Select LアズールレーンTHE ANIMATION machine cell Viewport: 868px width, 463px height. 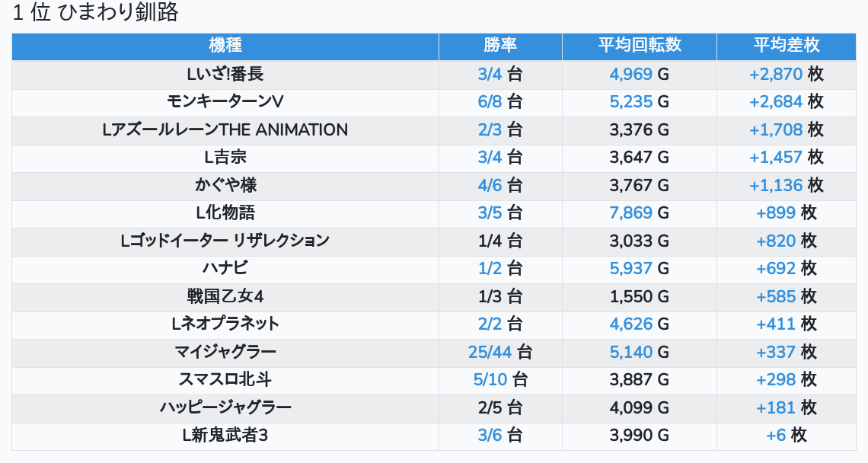point(225,129)
